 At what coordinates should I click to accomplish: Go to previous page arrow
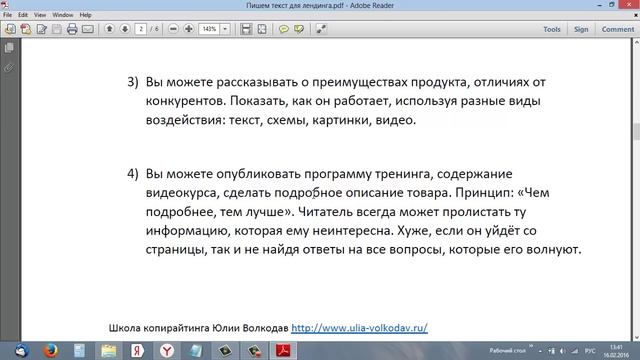coord(109,29)
